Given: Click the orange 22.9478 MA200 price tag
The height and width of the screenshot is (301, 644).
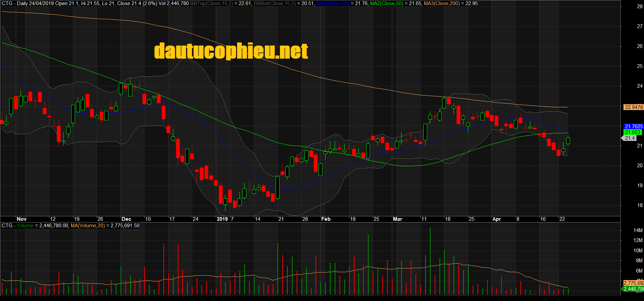Looking at the screenshot, I should pyautogui.click(x=633, y=107).
